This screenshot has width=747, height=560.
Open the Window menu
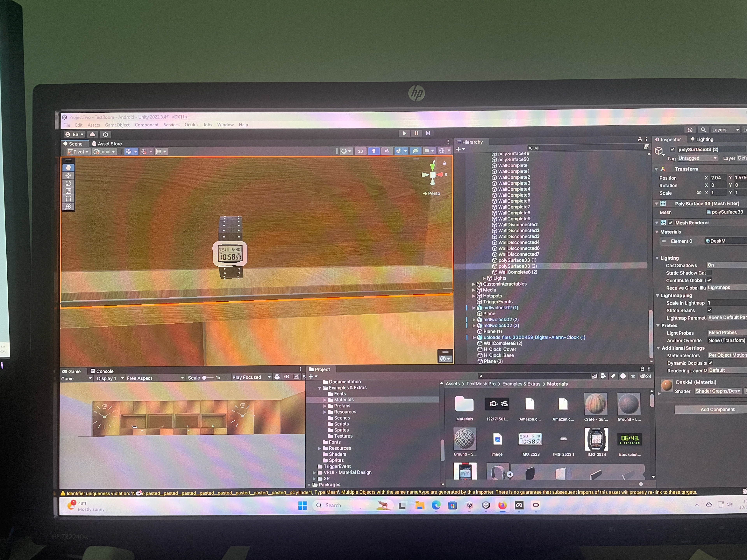click(x=225, y=125)
